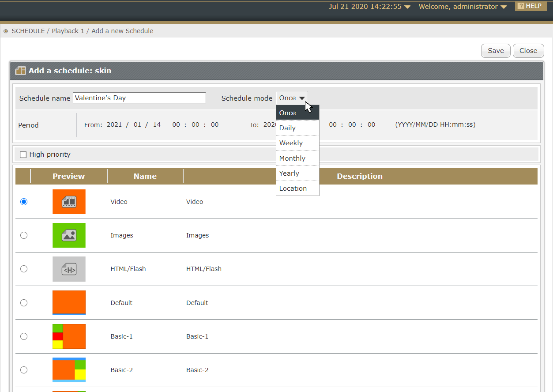Image resolution: width=553 pixels, height=392 pixels.
Task: Enable the High priority checkbox
Action: click(x=23, y=155)
